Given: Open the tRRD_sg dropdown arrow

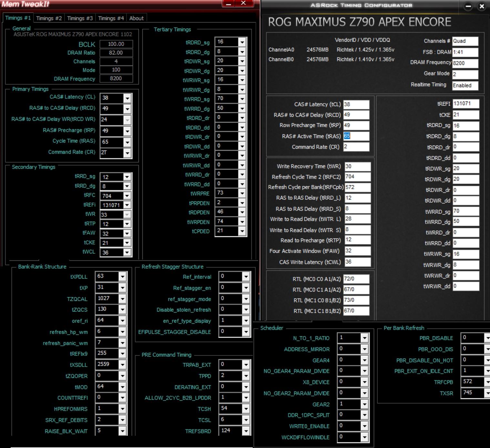Looking at the screenshot, I should pyautogui.click(x=127, y=177).
